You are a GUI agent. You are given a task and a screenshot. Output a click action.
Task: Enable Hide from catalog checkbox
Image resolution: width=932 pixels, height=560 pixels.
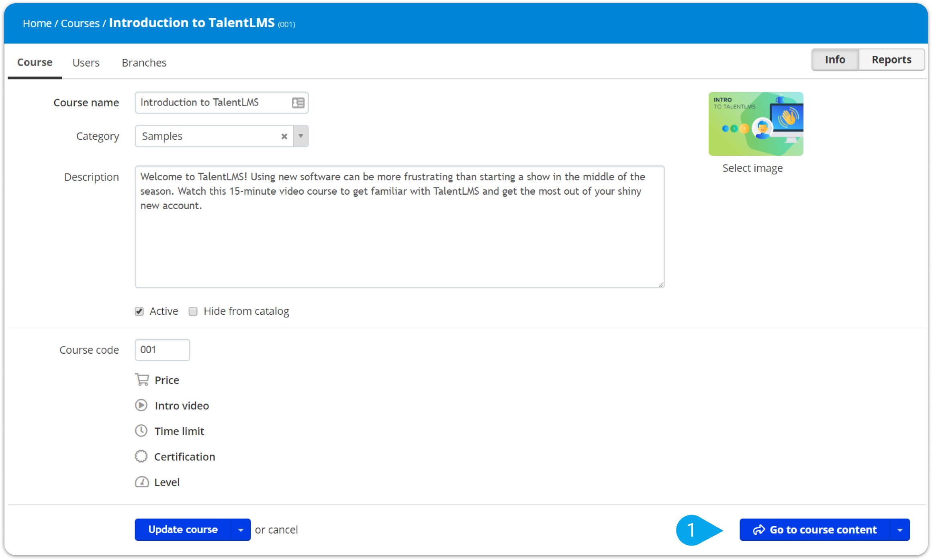point(193,312)
